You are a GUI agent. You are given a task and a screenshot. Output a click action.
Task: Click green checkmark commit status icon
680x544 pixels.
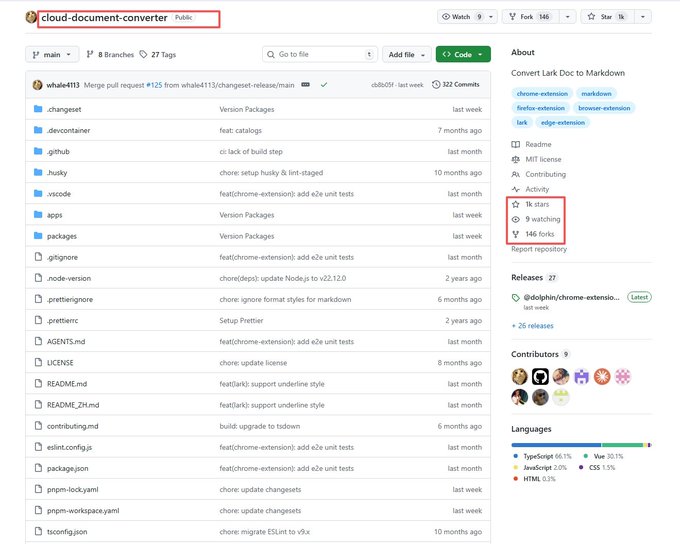[x=324, y=85]
